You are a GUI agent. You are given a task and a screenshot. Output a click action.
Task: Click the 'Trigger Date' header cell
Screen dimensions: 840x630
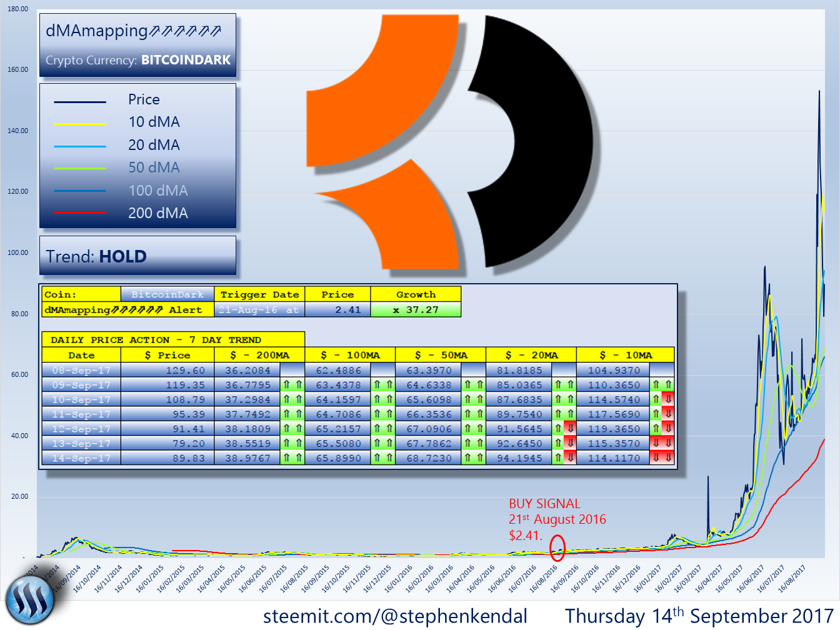click(259, 294)
